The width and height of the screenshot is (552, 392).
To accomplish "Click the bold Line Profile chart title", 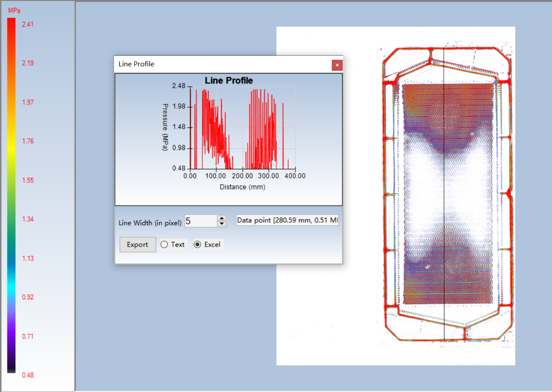I will coord(229,81).
